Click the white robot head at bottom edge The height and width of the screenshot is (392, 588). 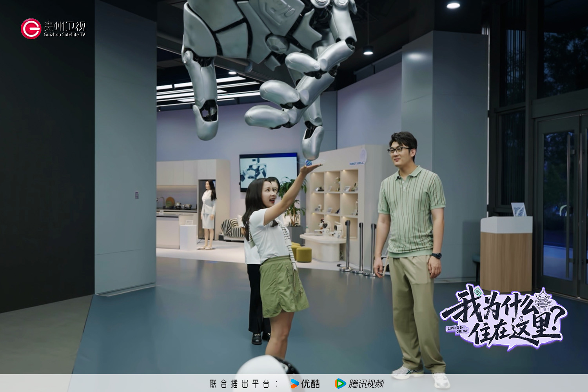pyautogui.click(x=267, y=367)
